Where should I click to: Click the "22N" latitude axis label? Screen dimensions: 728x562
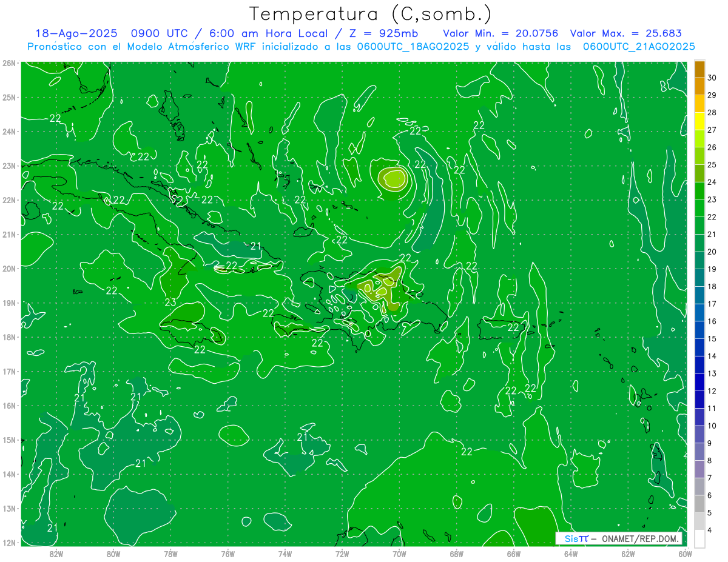click(x=9, y=200)
